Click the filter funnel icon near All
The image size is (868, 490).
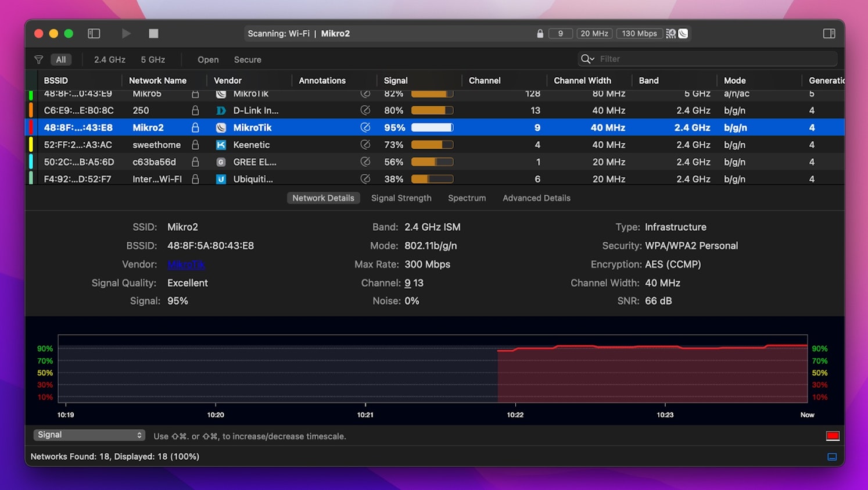pos(38,59)
